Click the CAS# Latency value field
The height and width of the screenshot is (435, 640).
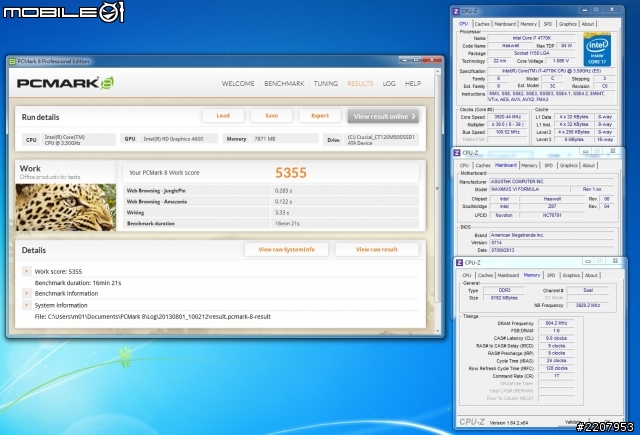pos(556,338)
